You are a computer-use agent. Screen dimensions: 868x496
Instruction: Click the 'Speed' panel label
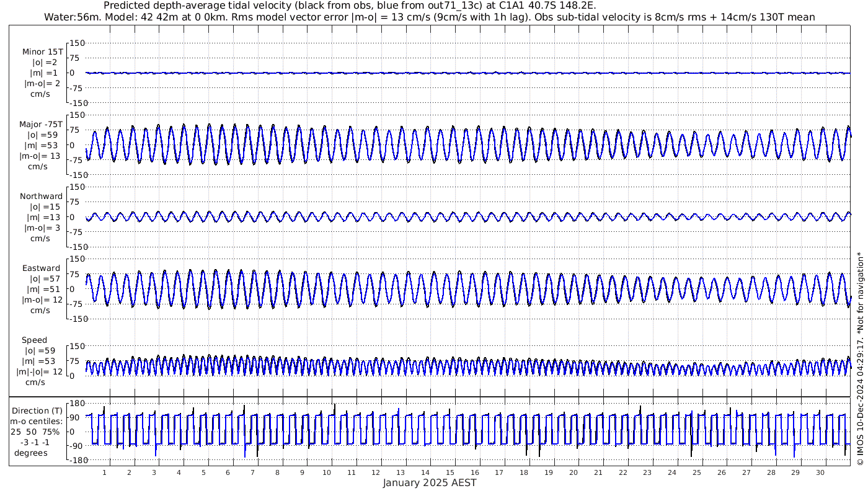pyautogui.click(x=34, y=340)
